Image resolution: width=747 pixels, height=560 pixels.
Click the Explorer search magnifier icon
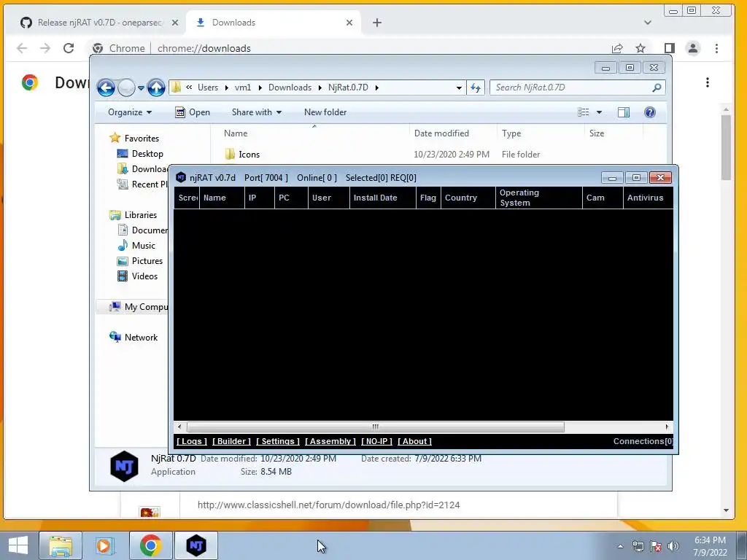[657, 87]
